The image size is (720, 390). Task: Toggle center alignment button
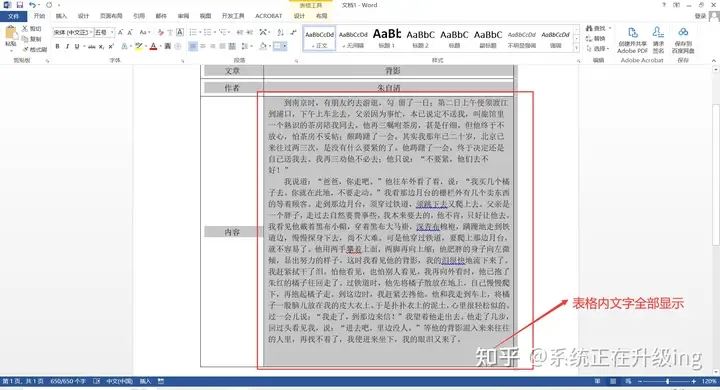pyautogui.click(x=203, y=46)
